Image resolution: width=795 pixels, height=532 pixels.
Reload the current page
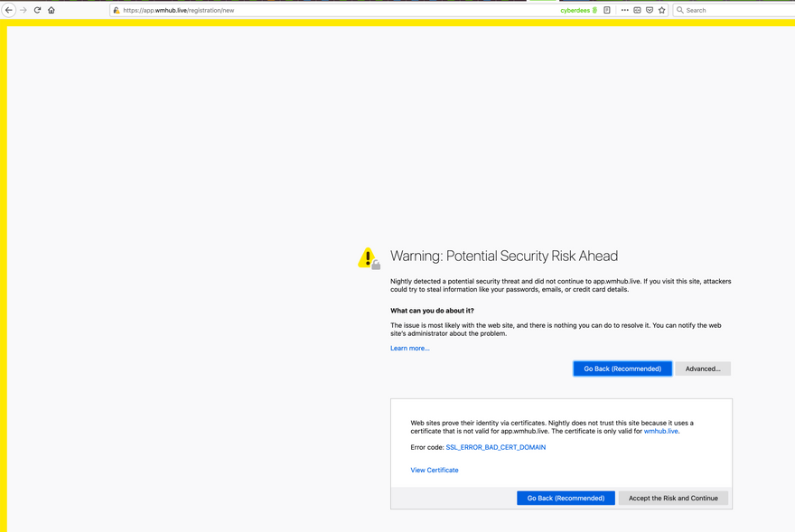[x=38, y=10]
